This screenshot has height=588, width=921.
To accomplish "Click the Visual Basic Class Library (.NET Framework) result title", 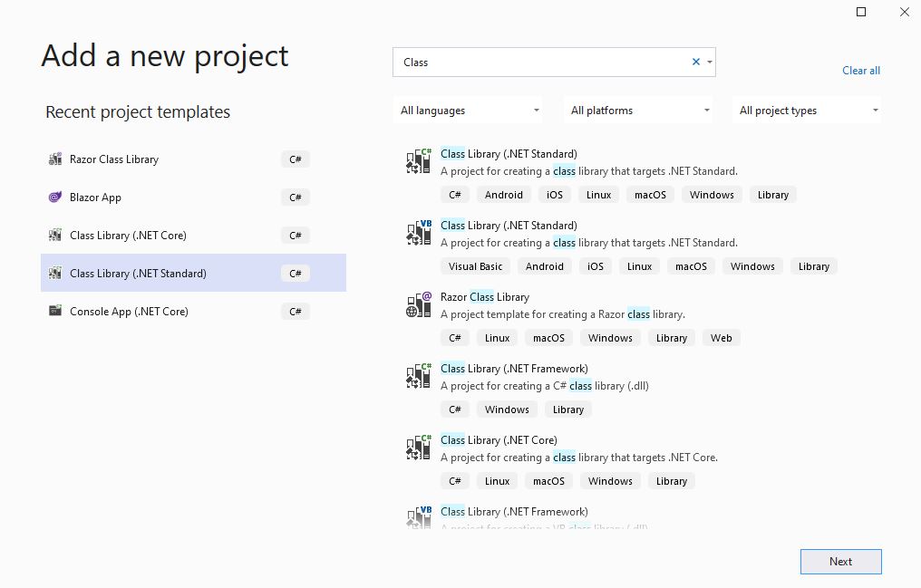I will click(x=514, y=512).
